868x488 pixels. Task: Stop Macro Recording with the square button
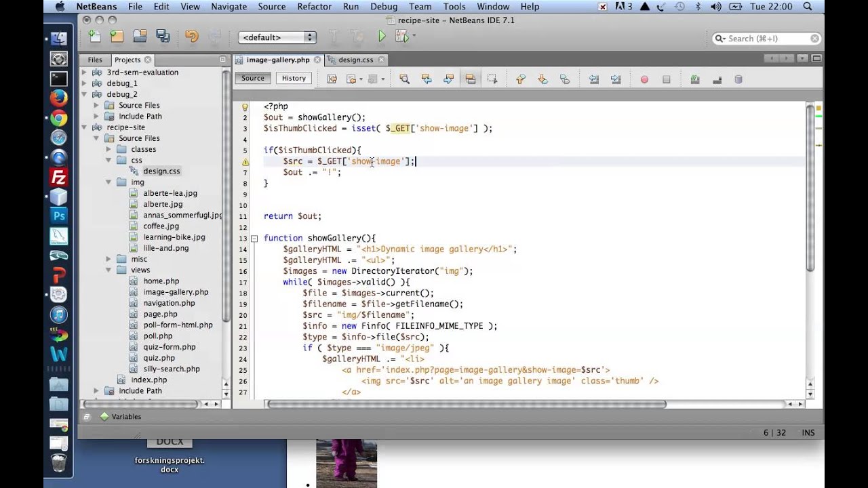(x=666, y=79)
